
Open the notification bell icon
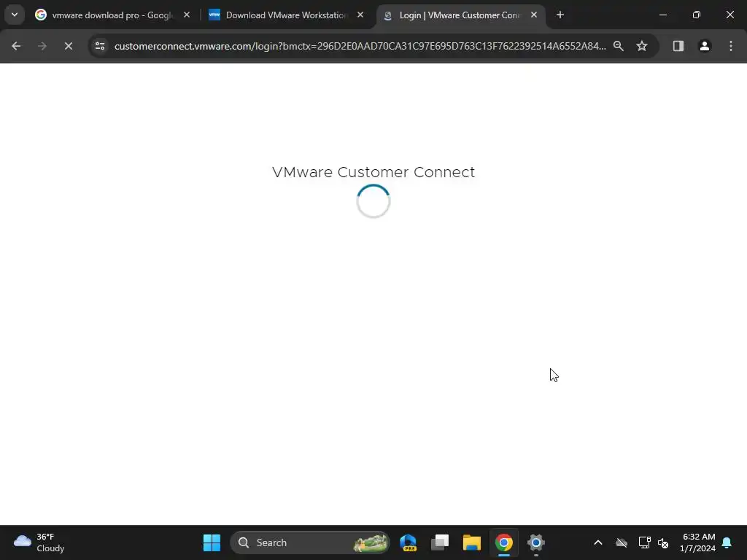pyautogui.click(x=727, y=542)
